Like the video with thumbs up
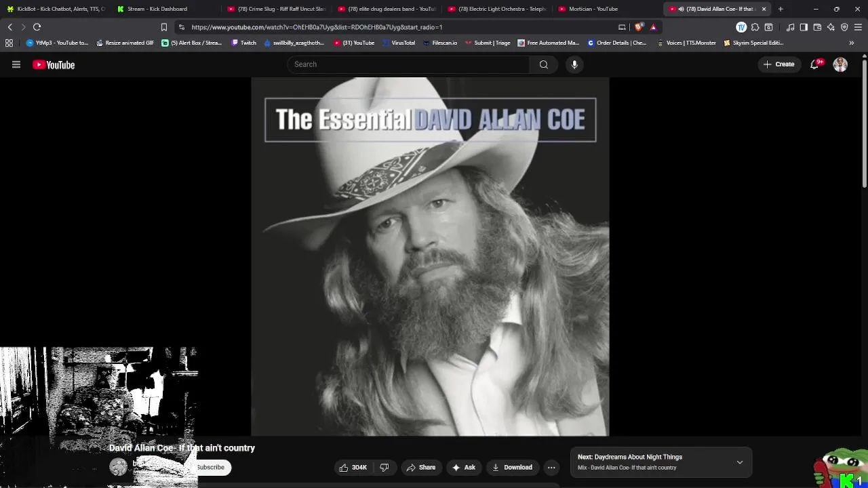The image size is (868, 488). point(353,467)
